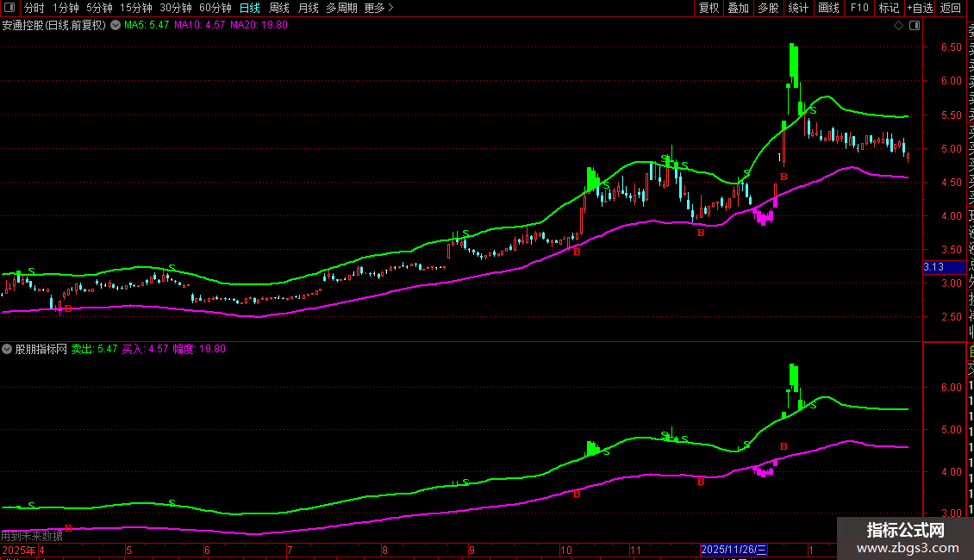Click the 2025年 year label
The height and width of the screenshot is (560, 974).
coord(19,550)
